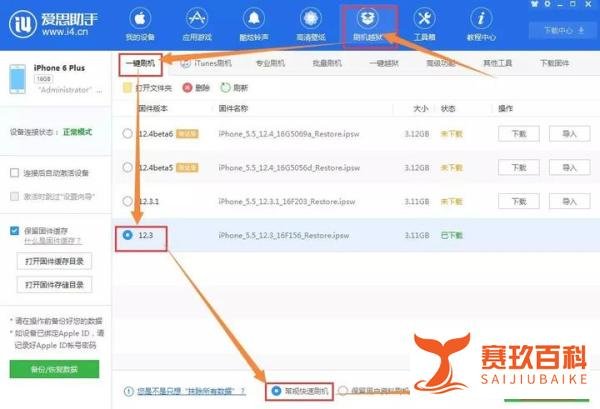
Task: Select the 12.4beta6 firmware radio button
Action: pyautogui.click(x=127, y=134)
